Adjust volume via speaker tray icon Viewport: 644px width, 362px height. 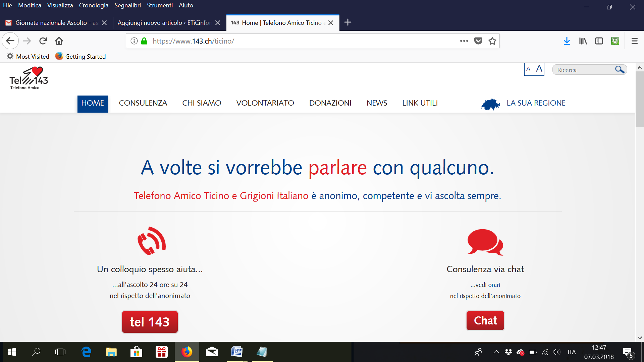pos(556,352)
